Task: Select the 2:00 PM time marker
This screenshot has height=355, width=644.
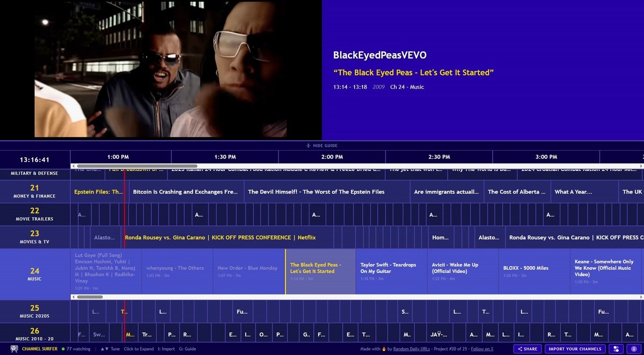Action: [x=332, y=157]
